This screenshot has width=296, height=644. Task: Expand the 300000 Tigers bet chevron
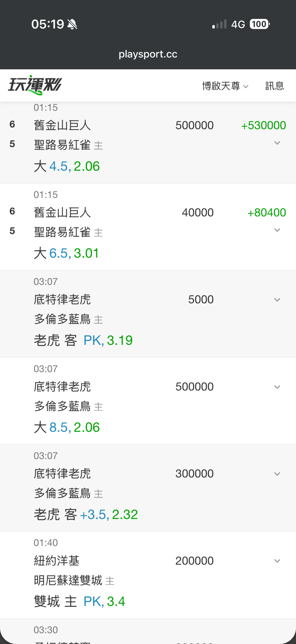click(x=277, y=474)
